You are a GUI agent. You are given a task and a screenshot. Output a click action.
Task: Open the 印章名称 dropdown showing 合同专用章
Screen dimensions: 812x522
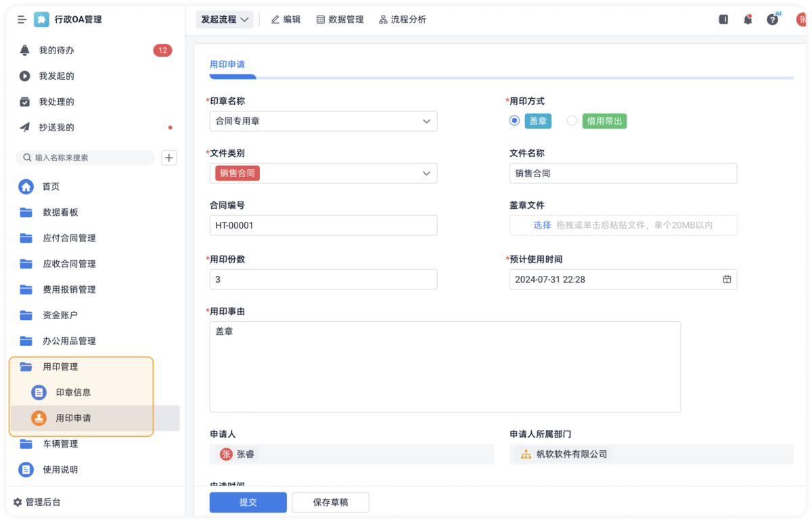coord(323,121)
